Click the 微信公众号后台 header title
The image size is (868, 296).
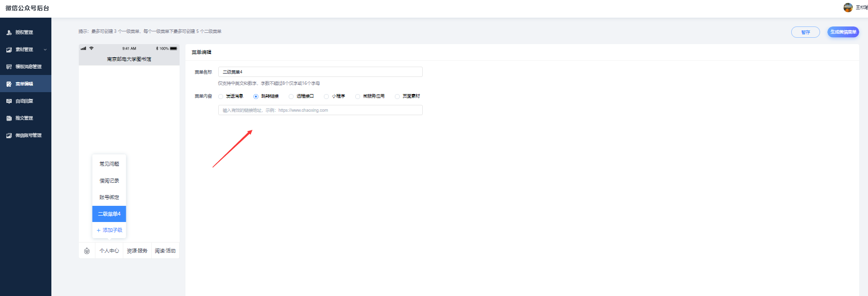[x=27, y=8]
